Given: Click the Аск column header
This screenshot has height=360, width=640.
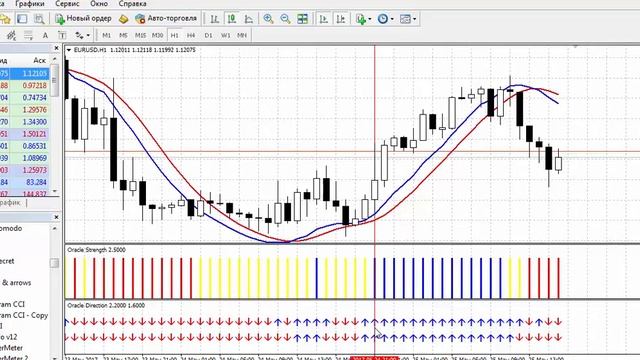Looking at the screenshot, I should pos(39,60).
